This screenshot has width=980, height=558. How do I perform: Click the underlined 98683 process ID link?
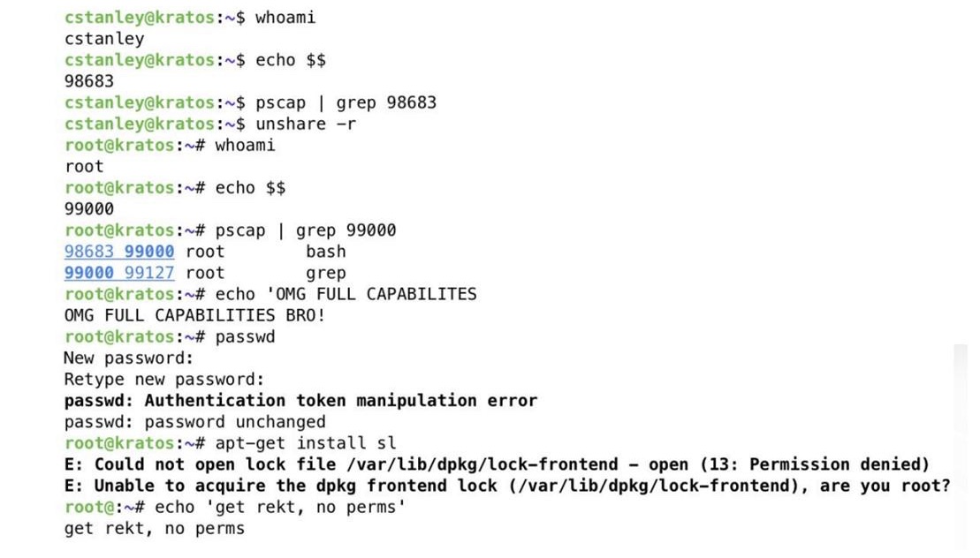[89, 252]
